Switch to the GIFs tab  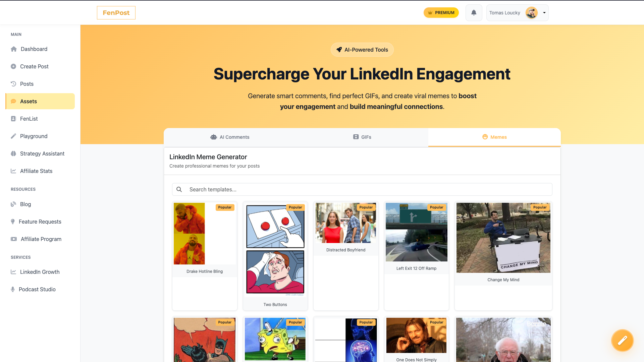362,137
